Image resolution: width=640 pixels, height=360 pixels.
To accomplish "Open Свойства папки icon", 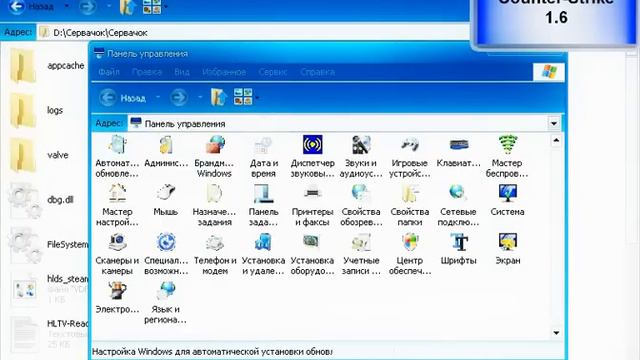I will point(410,205).
